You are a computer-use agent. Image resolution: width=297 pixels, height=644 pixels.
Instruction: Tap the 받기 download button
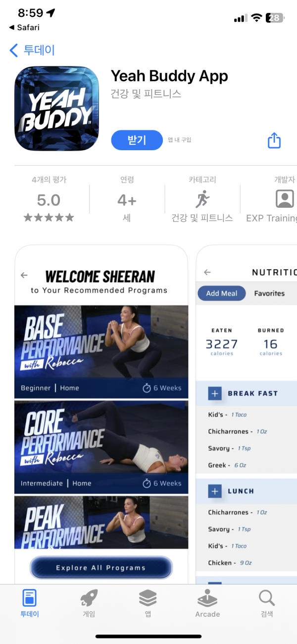tap(137, 140)
